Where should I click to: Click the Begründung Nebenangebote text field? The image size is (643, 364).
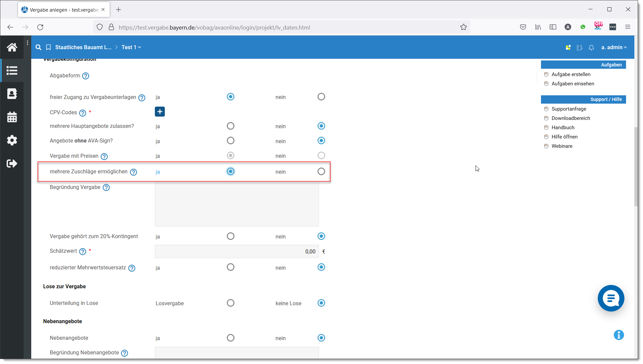tap(237, 353)
